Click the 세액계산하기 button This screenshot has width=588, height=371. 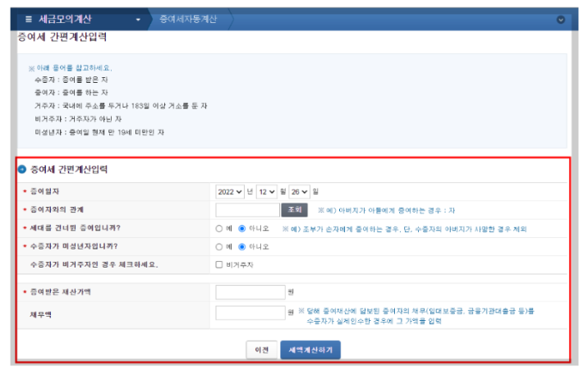pyautogui.click(x=310, y=350)
